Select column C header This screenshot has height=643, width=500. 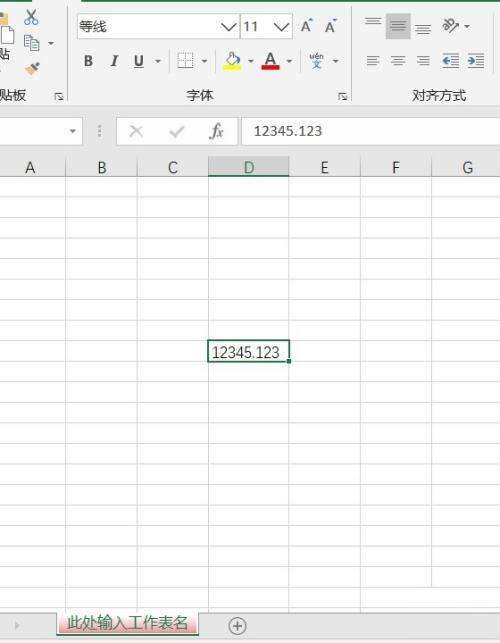tap(173, 168)
